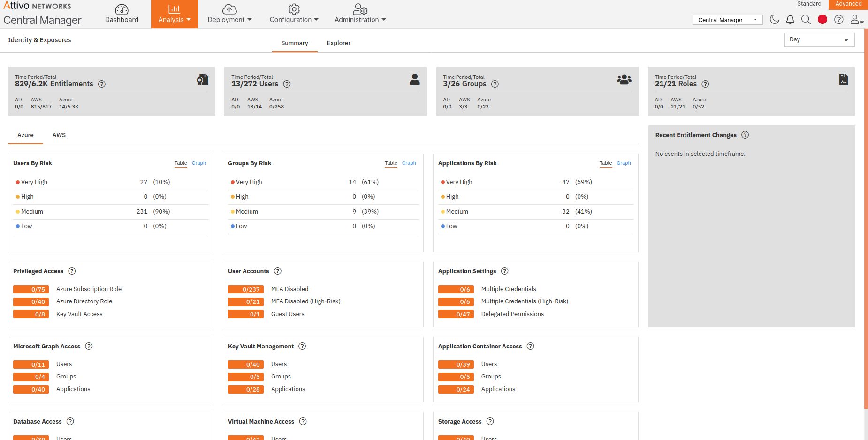Click Virtual Machine Access help icon

point(303,421)
